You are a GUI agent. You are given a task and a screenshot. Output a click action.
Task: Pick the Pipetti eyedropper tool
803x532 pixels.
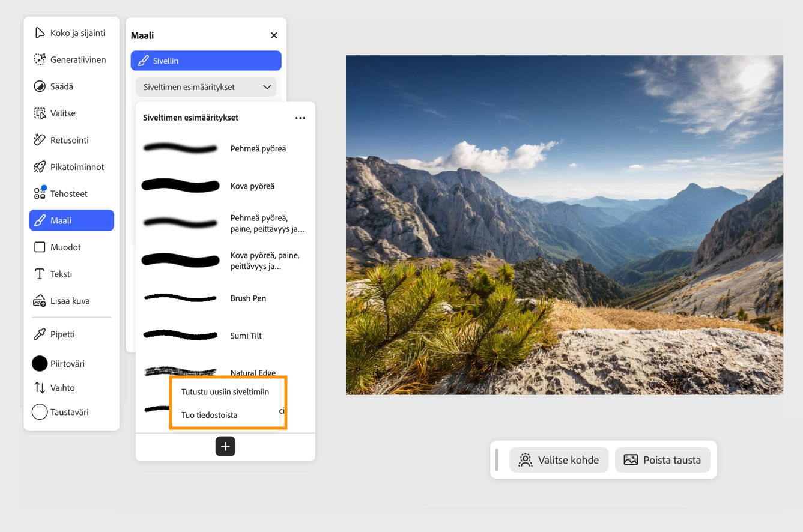point(71,334)
